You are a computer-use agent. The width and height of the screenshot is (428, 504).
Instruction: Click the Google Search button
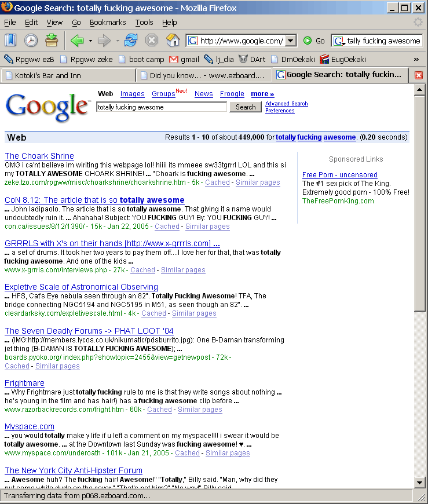coord(246,107)
